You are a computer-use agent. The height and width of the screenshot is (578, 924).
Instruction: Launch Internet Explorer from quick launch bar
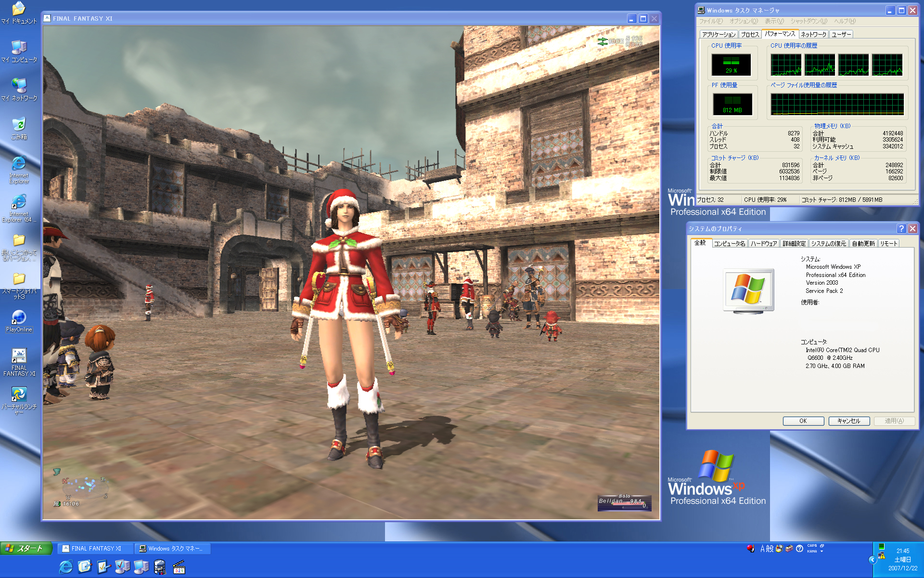(66, 567)
